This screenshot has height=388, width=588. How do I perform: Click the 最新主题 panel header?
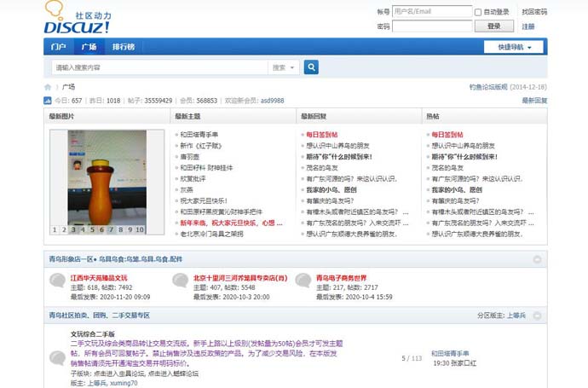point(187,116)
